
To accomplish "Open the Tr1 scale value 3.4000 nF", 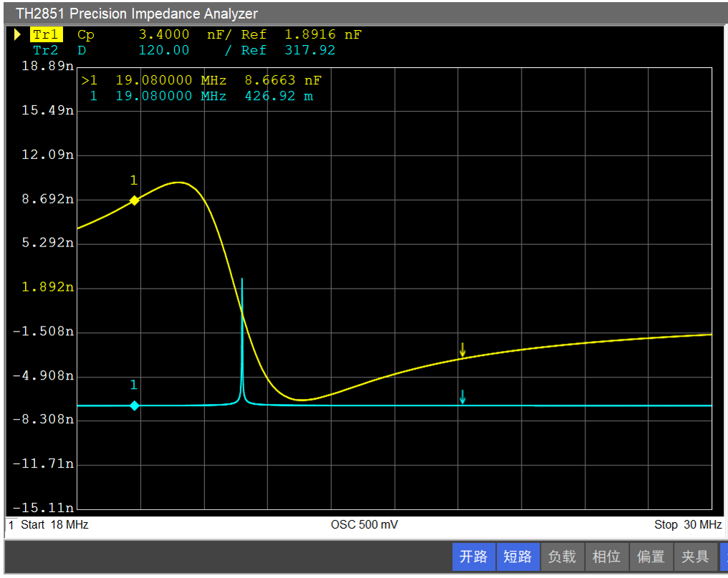I will click(164, 34).
